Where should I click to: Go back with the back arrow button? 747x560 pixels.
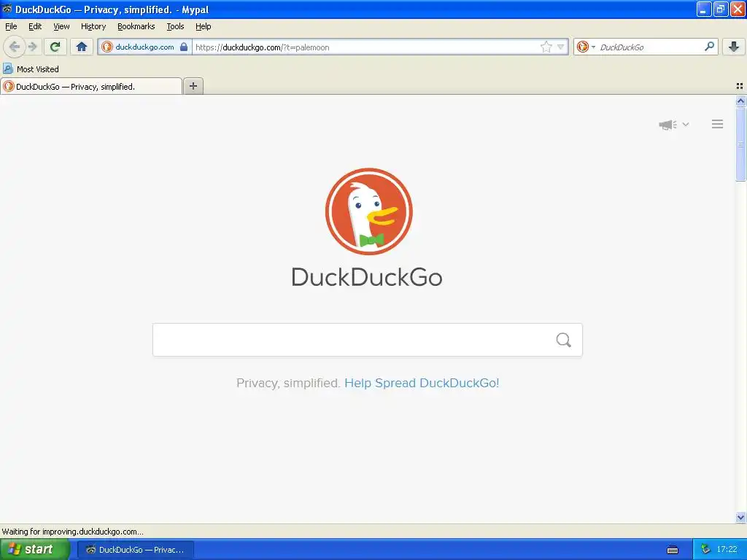(15, 47)
